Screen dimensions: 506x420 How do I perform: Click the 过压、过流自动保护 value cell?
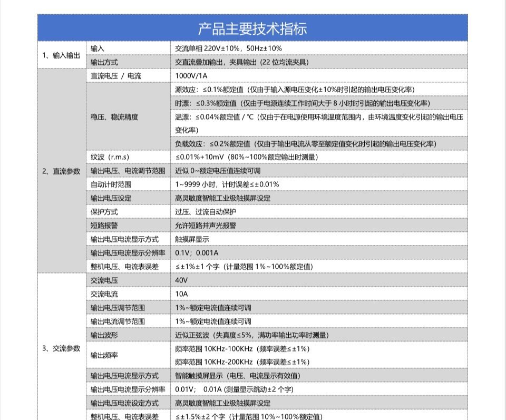tap(319, 212)
